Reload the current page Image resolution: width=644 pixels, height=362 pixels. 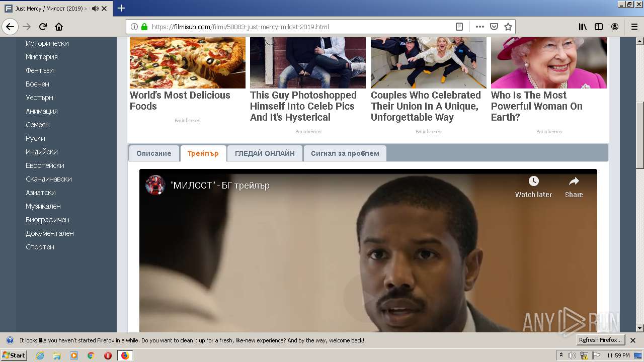(x=43, y=27)
